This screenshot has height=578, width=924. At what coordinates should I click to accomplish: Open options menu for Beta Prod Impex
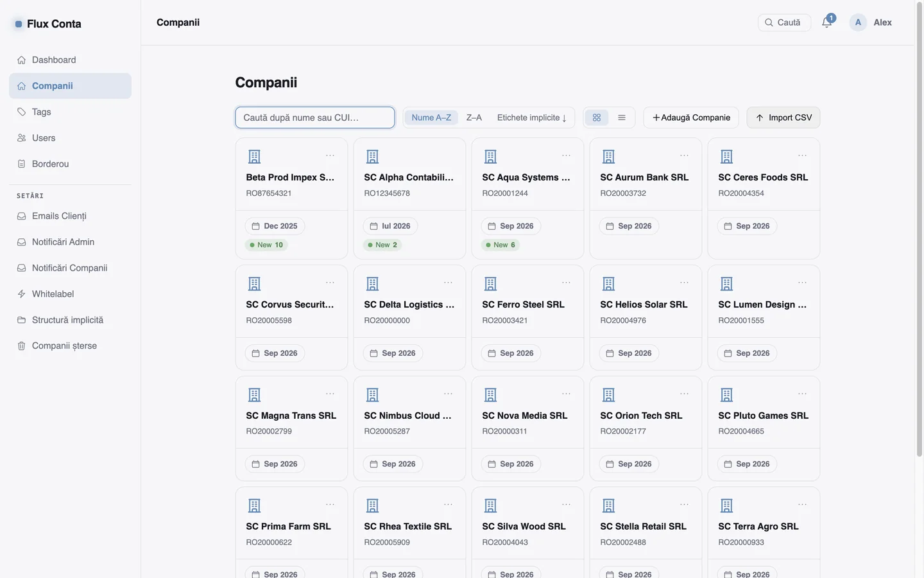(x=330, y=155)
